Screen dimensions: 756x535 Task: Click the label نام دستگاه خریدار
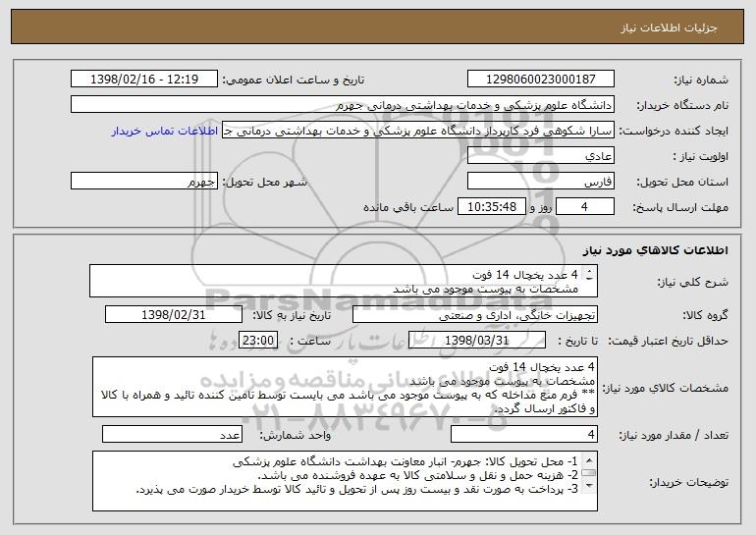(682, 106)
